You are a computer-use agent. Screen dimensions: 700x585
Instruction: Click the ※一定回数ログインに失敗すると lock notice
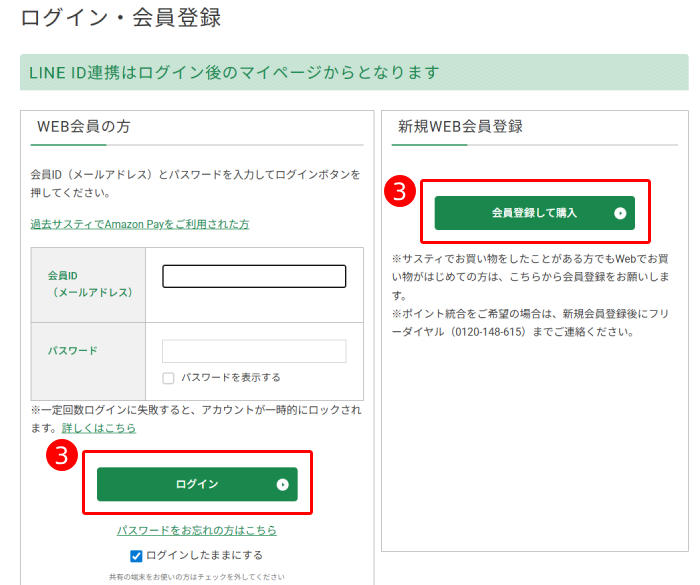[x=196, y=419]
